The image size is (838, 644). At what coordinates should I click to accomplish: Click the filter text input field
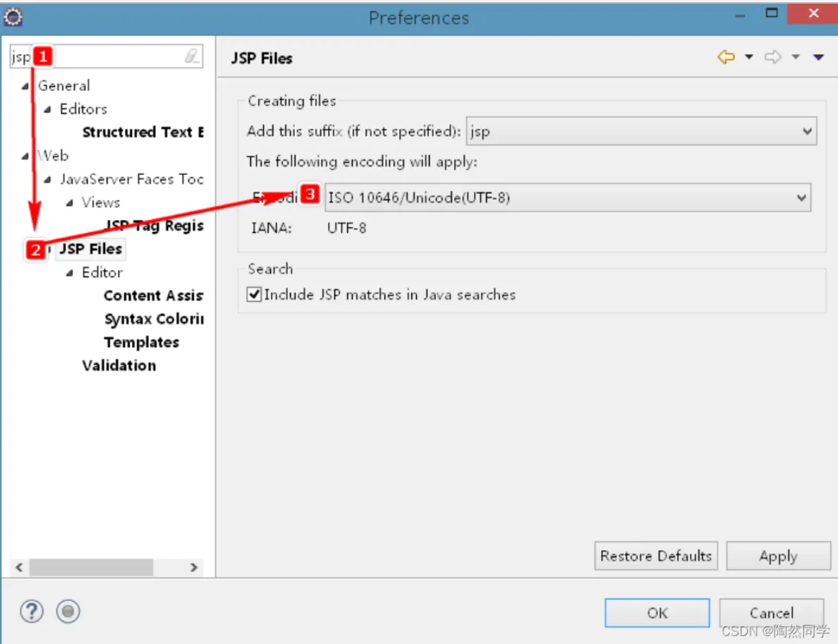pos(107,56)
